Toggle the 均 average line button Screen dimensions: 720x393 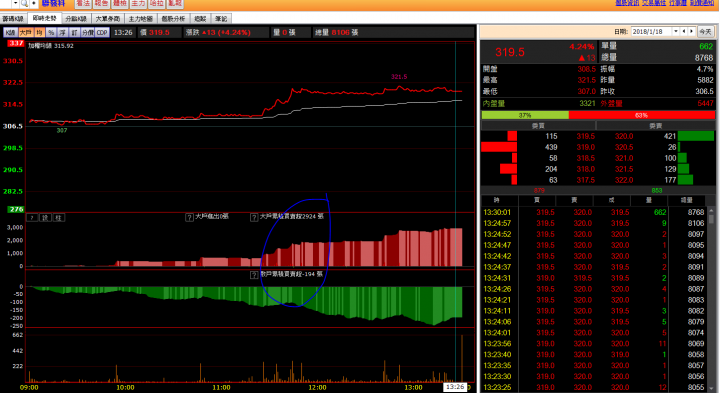39,33
